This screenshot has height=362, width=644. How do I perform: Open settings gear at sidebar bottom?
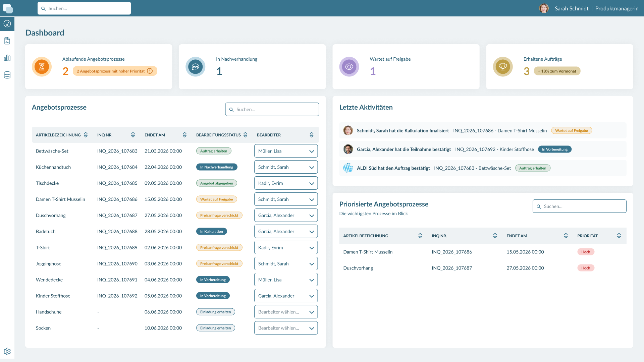[x=7, y=351]
